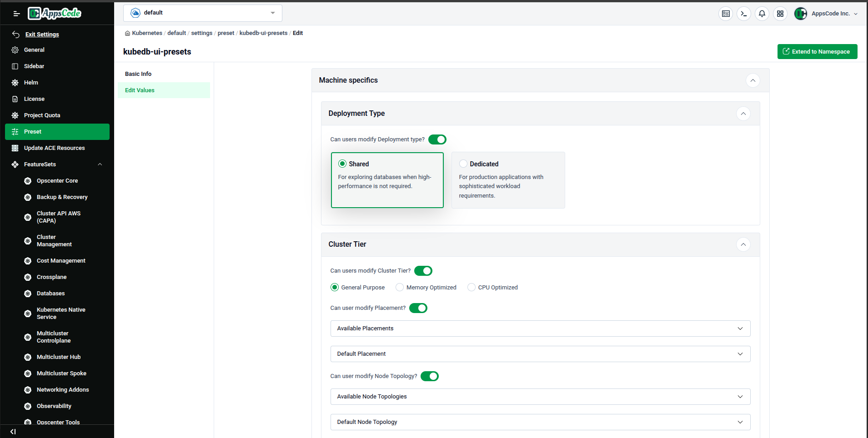Collapse the Machine specifics section
This screenshot has width=868, height=438.
753,80
